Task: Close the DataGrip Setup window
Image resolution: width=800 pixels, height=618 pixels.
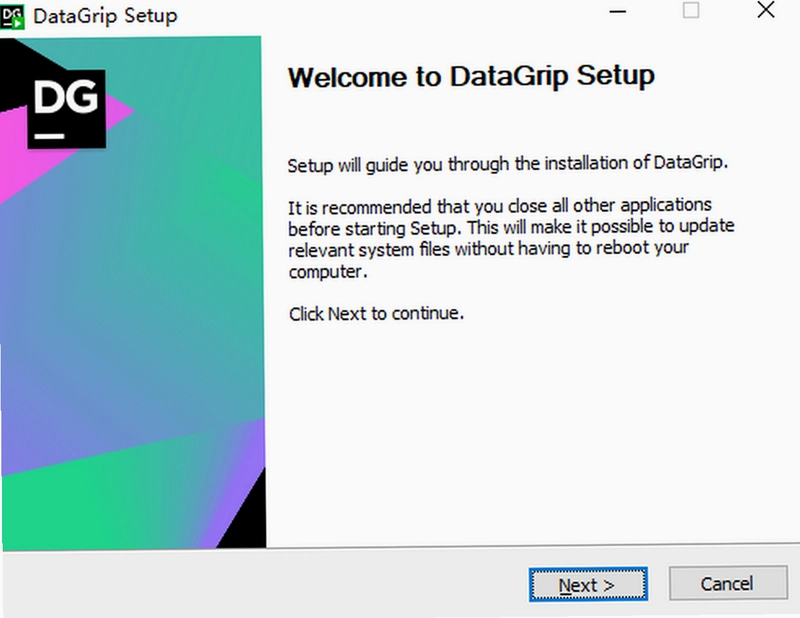Action: (x=765, y=10)
